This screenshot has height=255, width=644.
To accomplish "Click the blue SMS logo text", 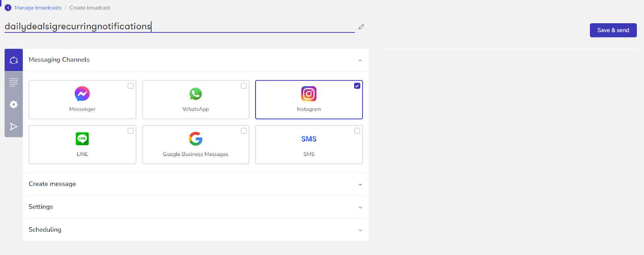I will click(x=309, y=139).
